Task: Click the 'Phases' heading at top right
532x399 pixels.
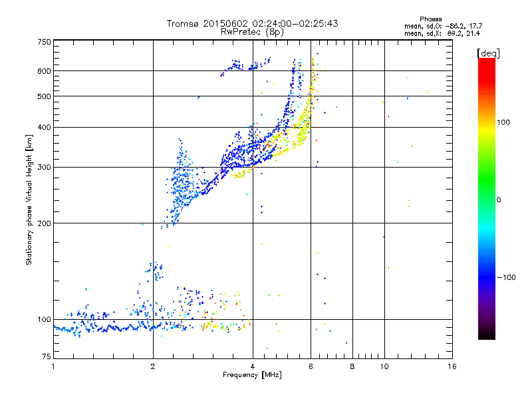Action: (430, 19)
